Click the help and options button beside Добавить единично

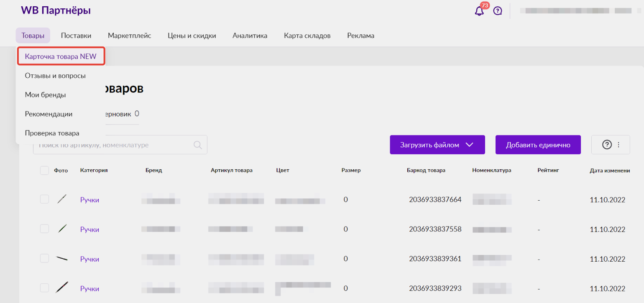[611, 145]
